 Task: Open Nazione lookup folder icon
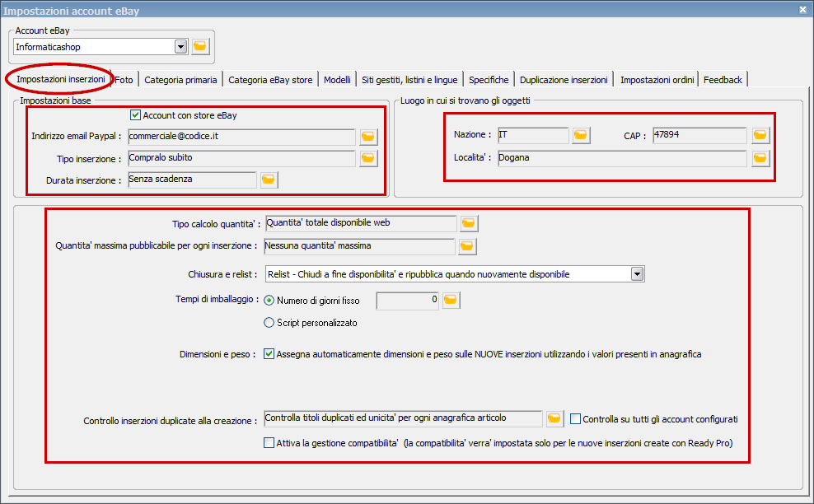[580, 136]
